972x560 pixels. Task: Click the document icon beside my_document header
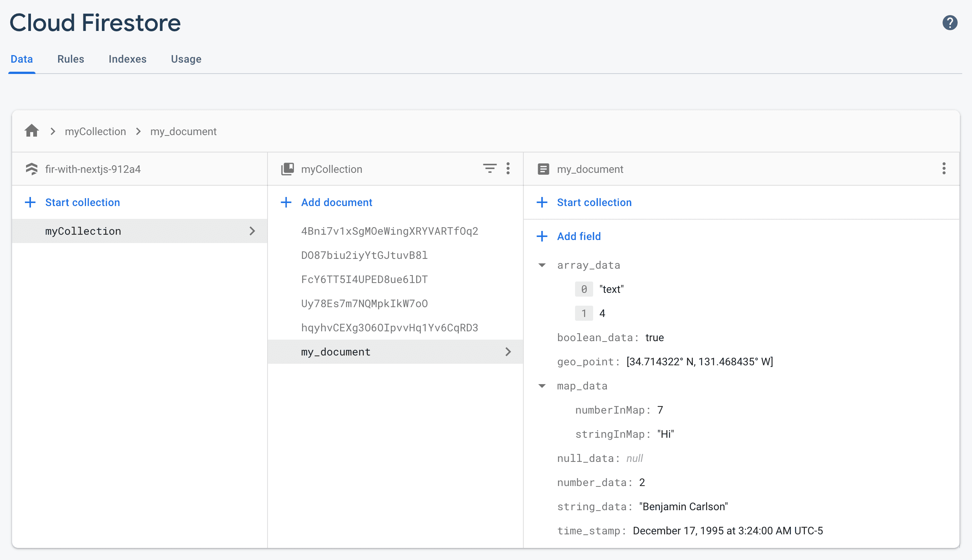coord(543,169)
